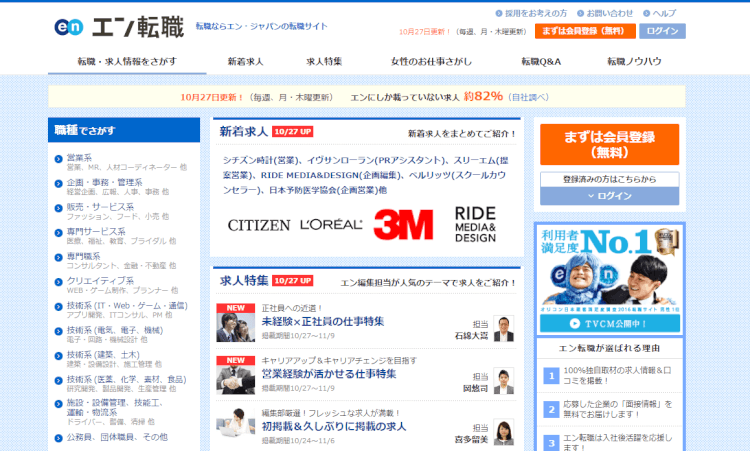750x451 pixels.
Task: Click header まずは会員登録（無料） button
Action: [x=585, y=31]
